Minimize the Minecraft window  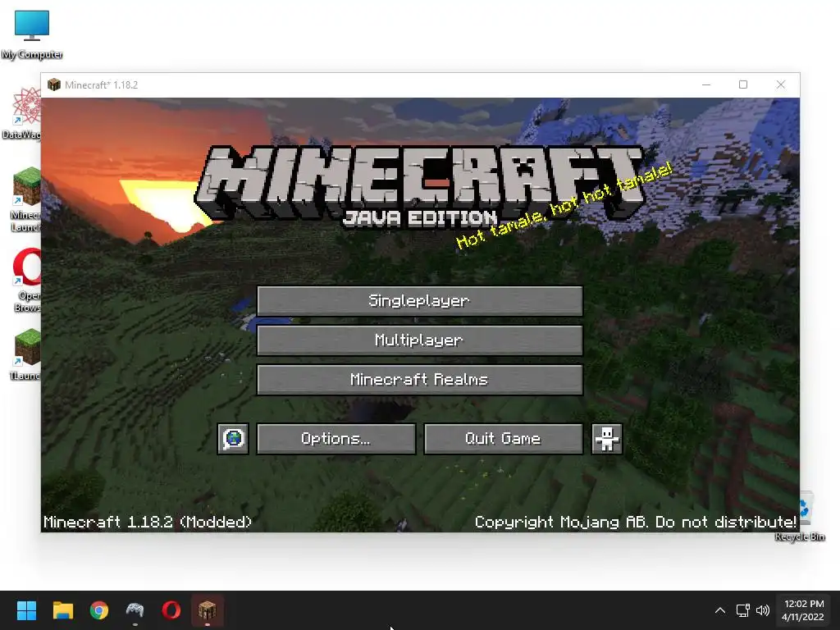(x=706, y=84)
